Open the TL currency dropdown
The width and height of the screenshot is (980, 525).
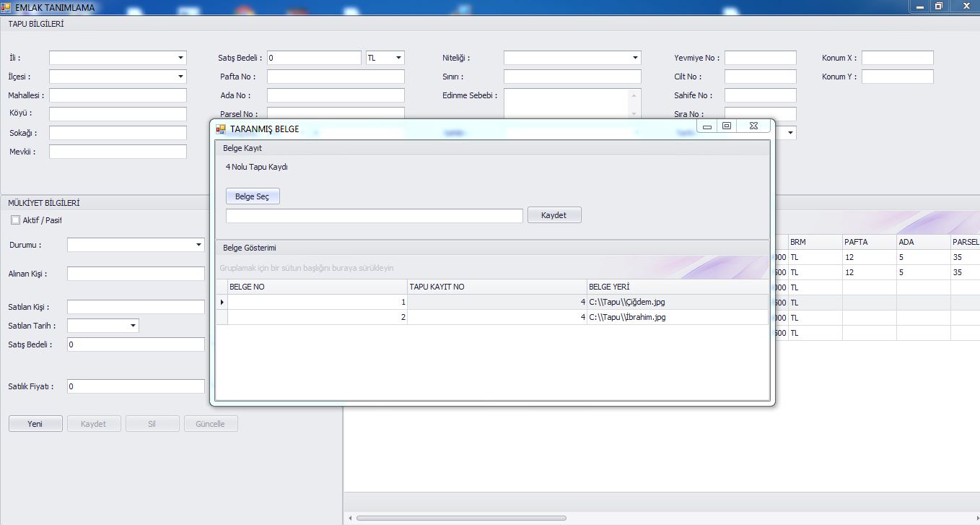click(399, 58)
